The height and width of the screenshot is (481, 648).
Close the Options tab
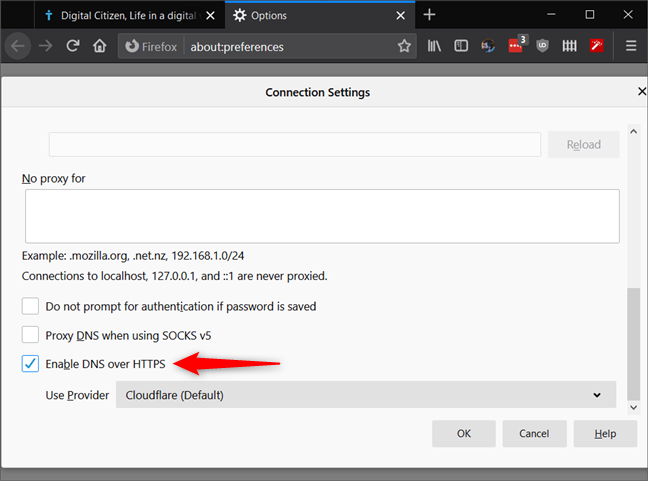click(x=400, y=16)
